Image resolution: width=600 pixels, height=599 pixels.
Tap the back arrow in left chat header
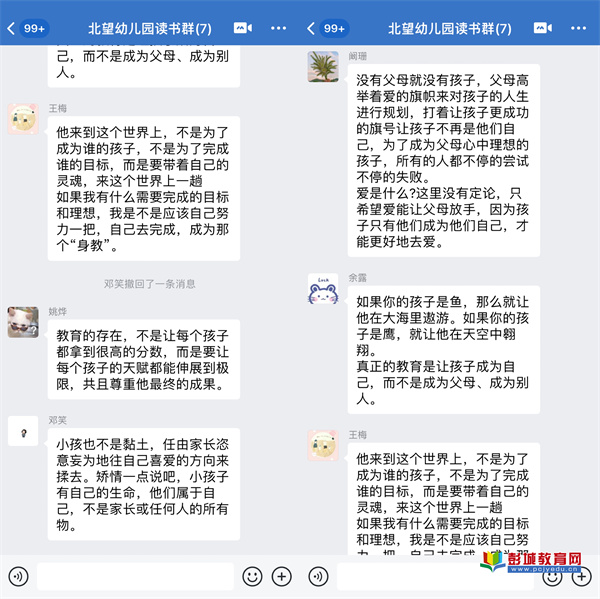(11, 28)
